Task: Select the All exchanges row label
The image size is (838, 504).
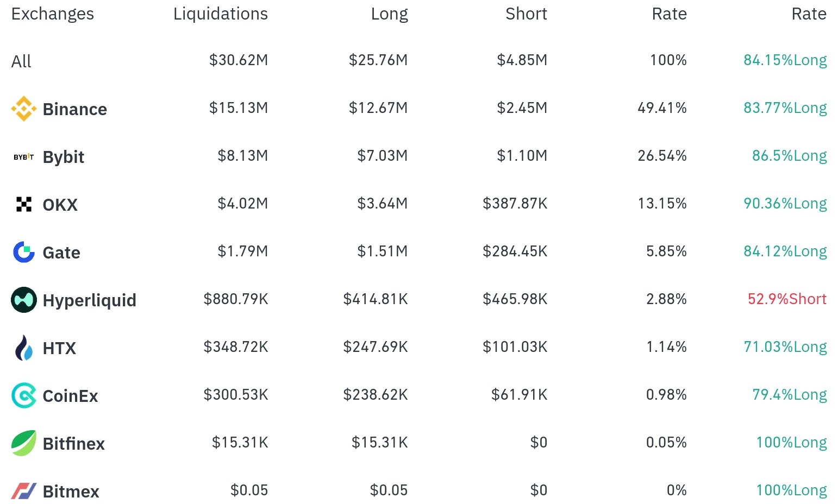Action: click(21, 61)
